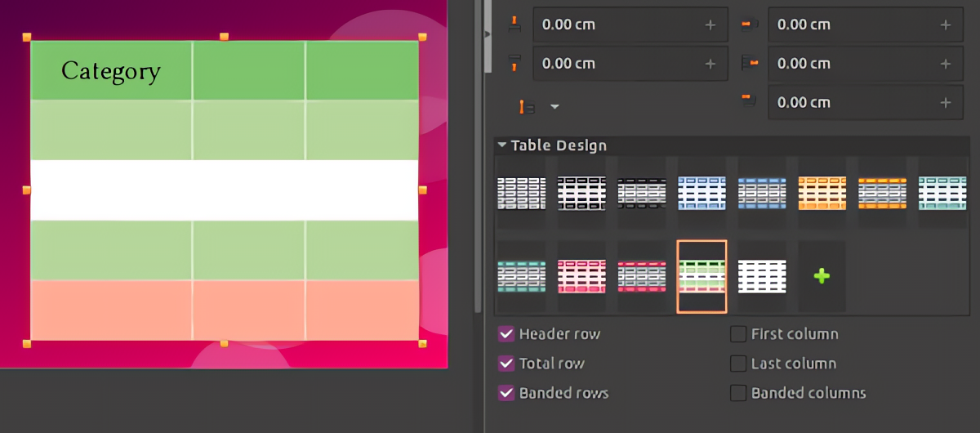Image resolution: width=980 pixels, height=433 pixels.
Task: Increase the first line indent value with plus
Action: tap(945, 103)
